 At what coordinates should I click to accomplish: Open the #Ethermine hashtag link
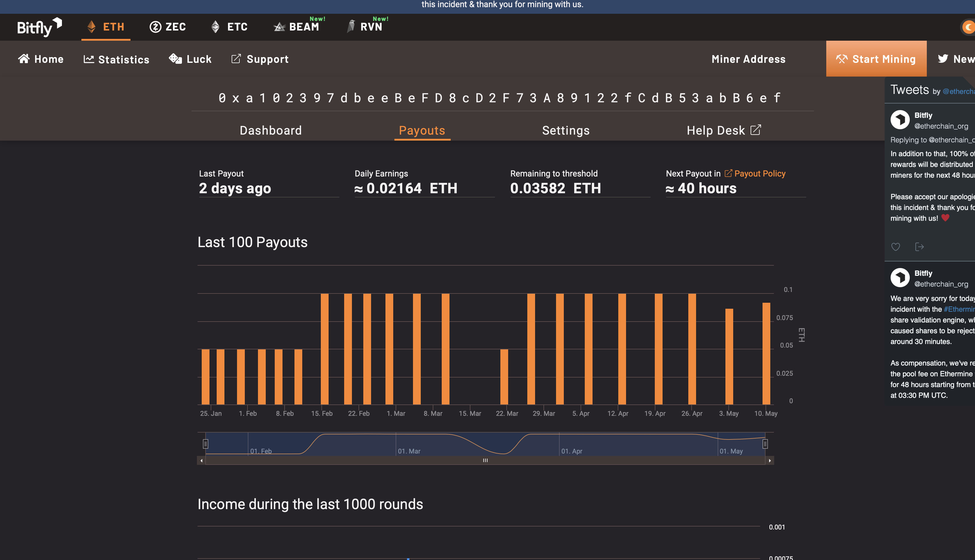pos(959,309)
